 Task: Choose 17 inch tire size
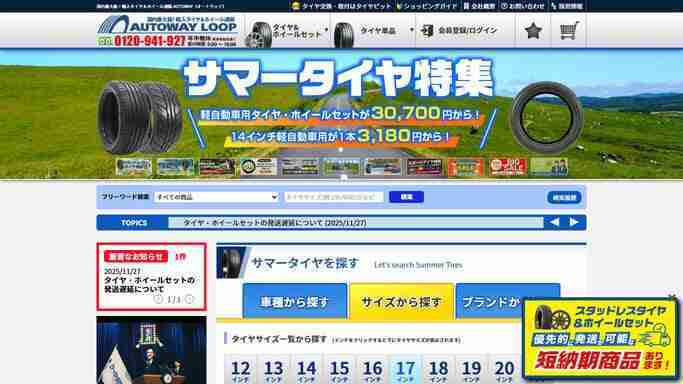click(x=405, y=369)
